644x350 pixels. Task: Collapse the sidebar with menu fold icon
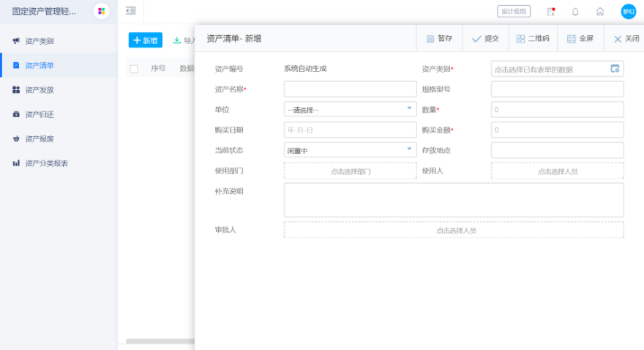click(x=130, y=11)
